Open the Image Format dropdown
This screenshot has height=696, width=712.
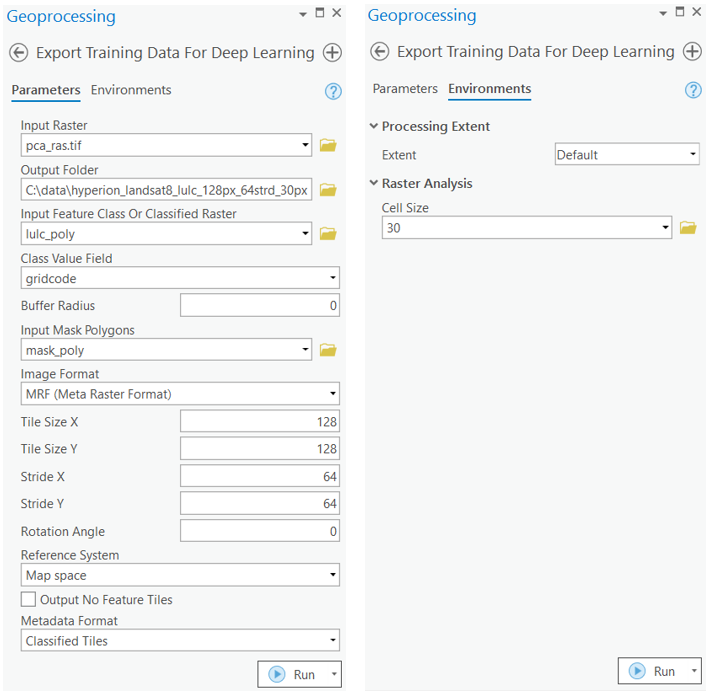pyautogui.click(x=180, y=394)
